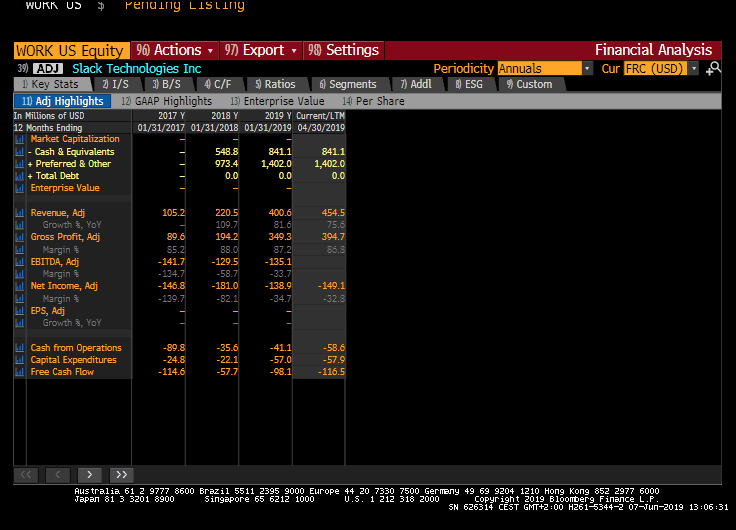
Task: Switch to the B/S tab
Action: pos(168,84)
